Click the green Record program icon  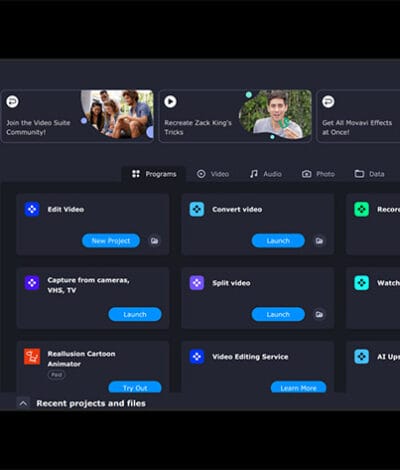tap(361, 209)
